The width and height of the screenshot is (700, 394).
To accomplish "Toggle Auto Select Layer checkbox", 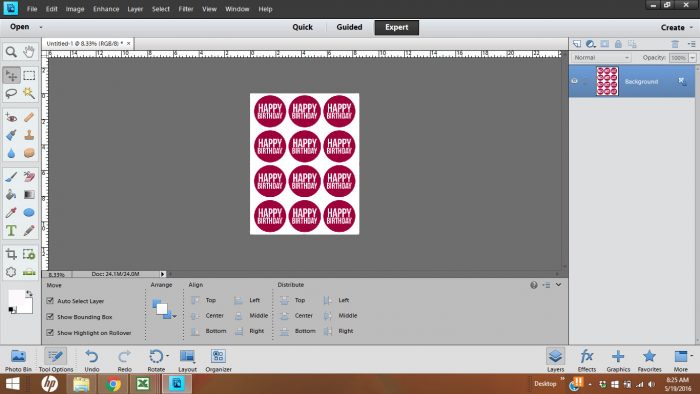I will [x=50, y=301].
